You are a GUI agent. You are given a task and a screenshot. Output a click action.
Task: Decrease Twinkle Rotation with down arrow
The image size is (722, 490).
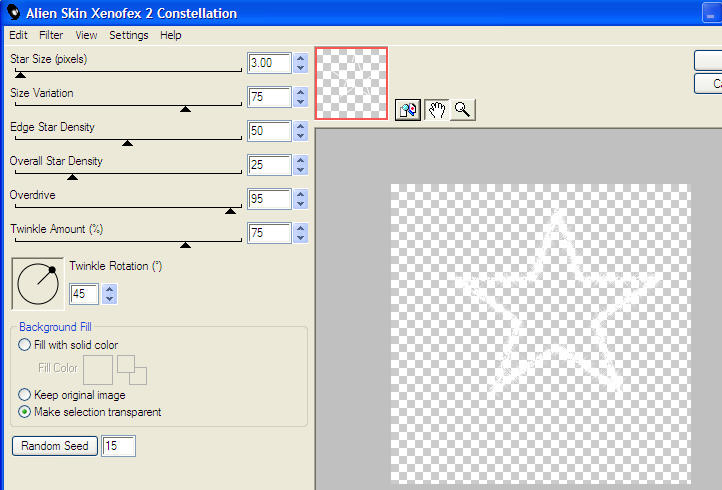110,299
